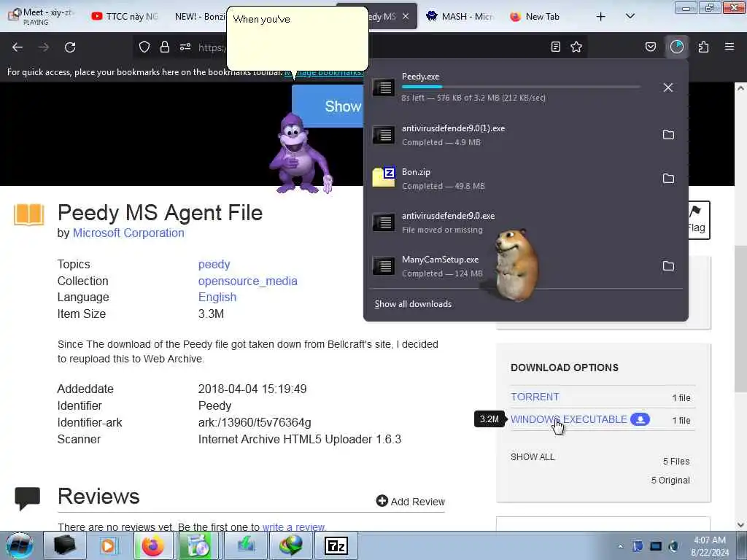Open the Save to Pocket icon
This screenshot has width=747, height=560.
coord(651,47)
